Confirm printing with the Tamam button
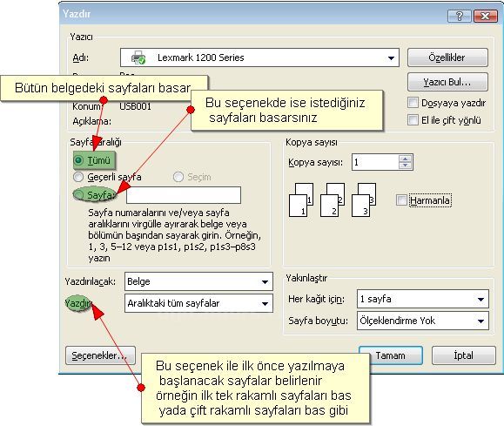 point(391,355)
